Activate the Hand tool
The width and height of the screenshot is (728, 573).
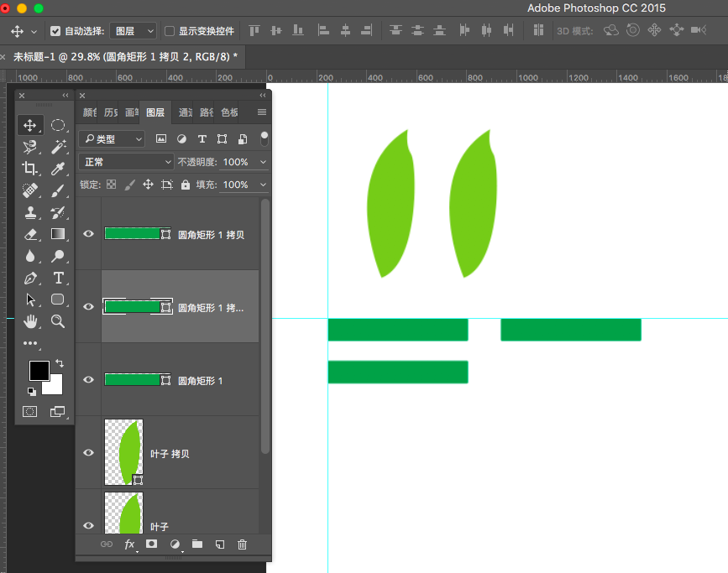(x=30, y=321)
